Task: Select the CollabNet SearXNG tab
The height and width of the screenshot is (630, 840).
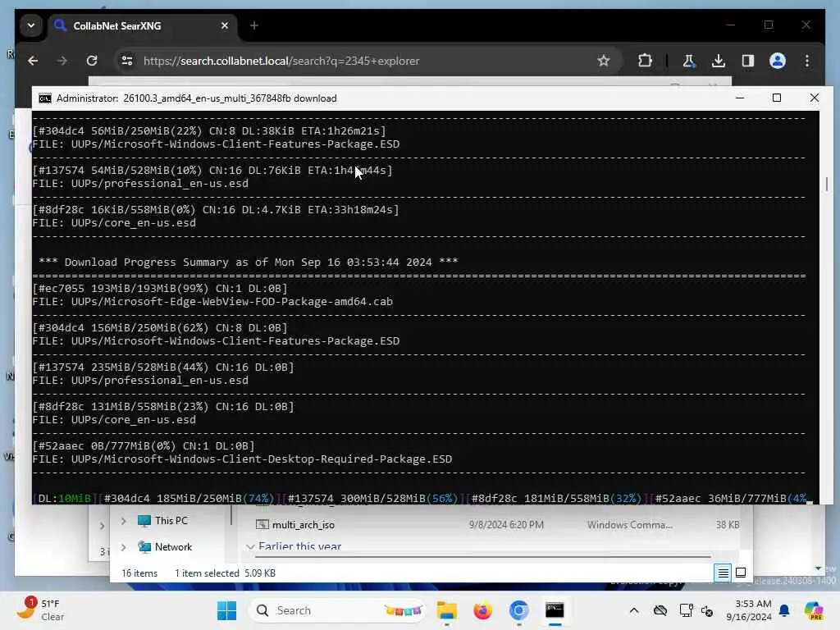Action: coord(143,25)
